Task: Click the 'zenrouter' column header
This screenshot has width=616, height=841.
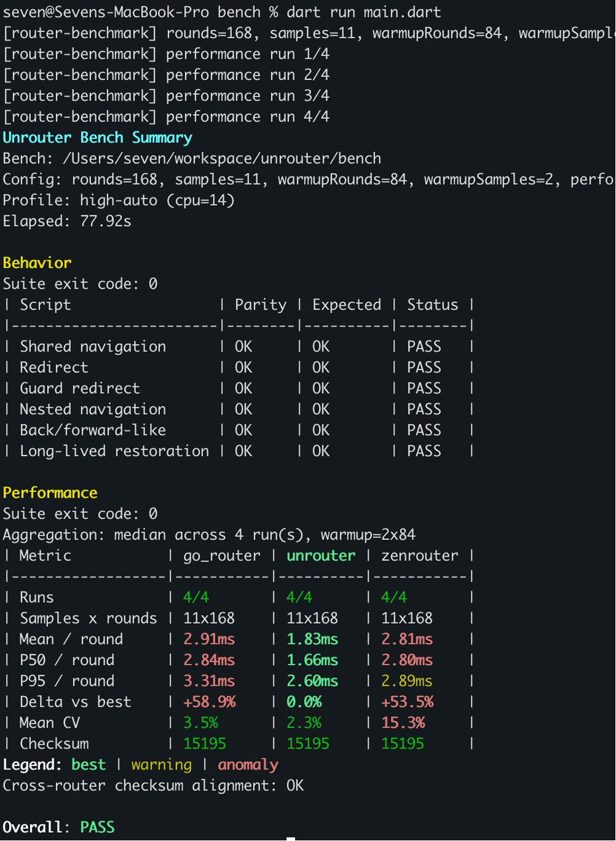Action: (x=420, y=556)
